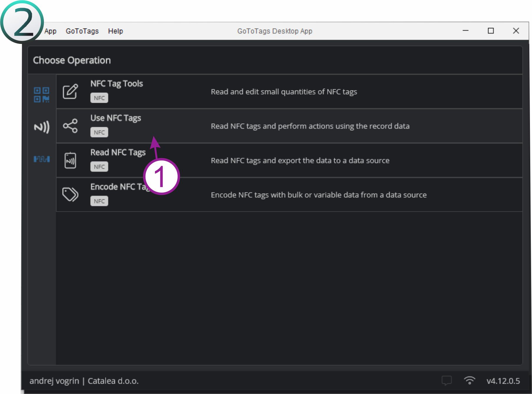Maximize the GoToTags Desktop App window
Viewport: 532px width, 394px height.
click(491, 31)
